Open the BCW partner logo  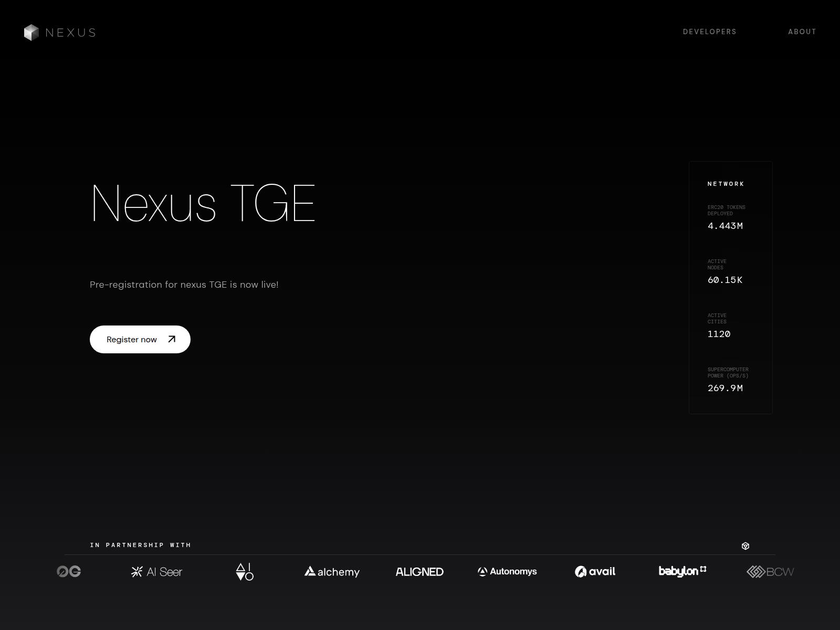pos(770,572)
